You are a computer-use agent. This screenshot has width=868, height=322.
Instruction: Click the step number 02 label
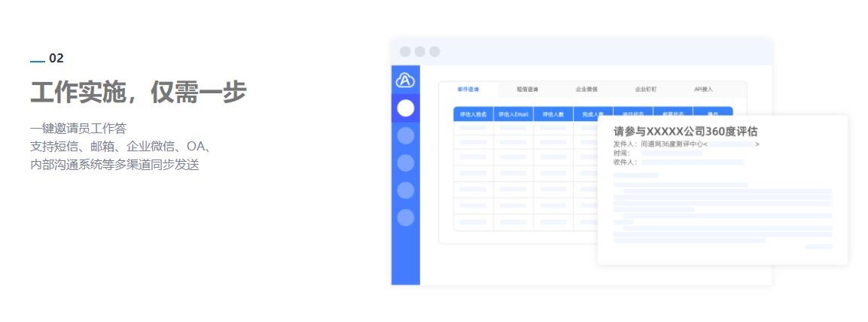(x=56, y=58)
